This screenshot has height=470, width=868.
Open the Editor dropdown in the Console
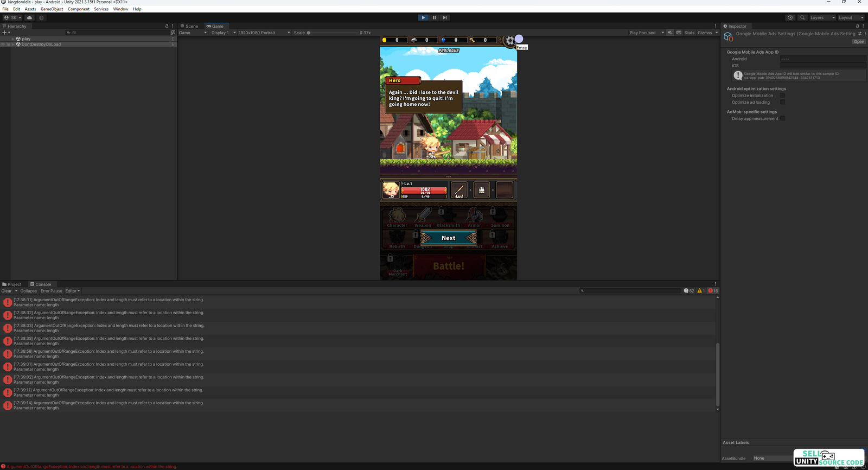tap(73, 291)
